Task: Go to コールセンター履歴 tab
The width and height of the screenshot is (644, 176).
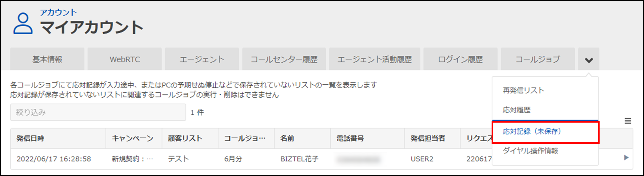Action: click(x=284, y=59)
